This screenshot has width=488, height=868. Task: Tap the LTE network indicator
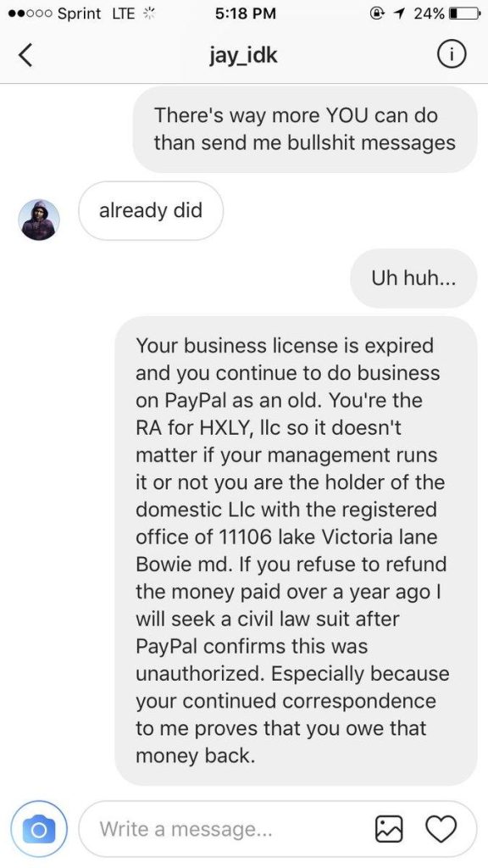tap(124, 14)
